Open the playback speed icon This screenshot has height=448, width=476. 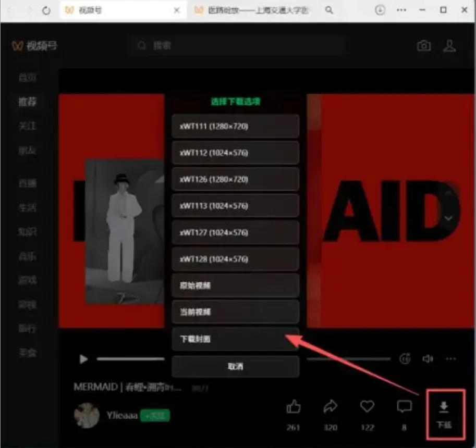pyautogui.click(x=405, y=359)
